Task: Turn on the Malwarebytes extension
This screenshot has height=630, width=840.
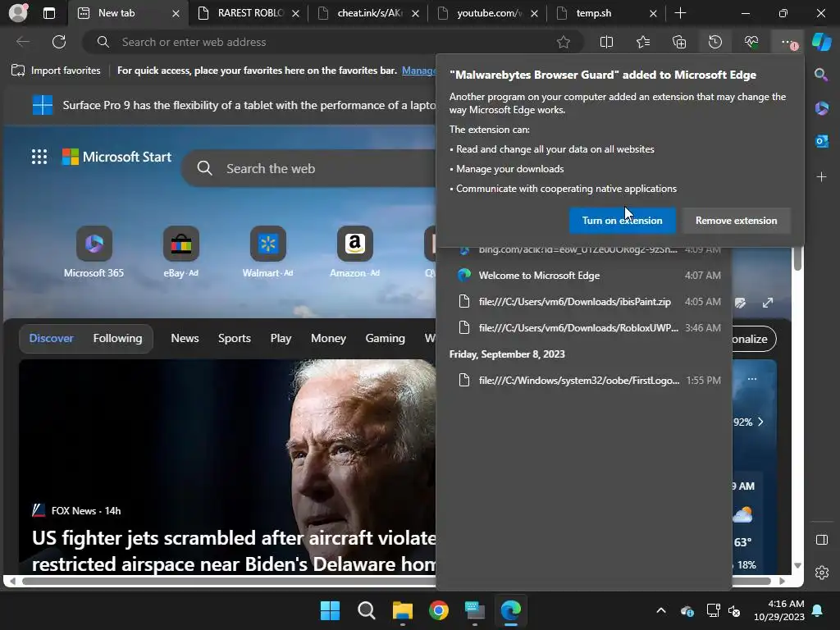Action: coord(622,220)
